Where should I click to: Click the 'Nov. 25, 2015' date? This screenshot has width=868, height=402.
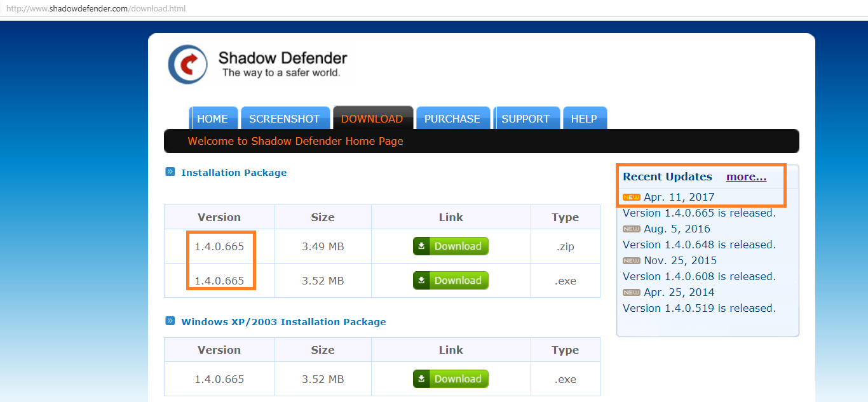[x=681, y=261]
